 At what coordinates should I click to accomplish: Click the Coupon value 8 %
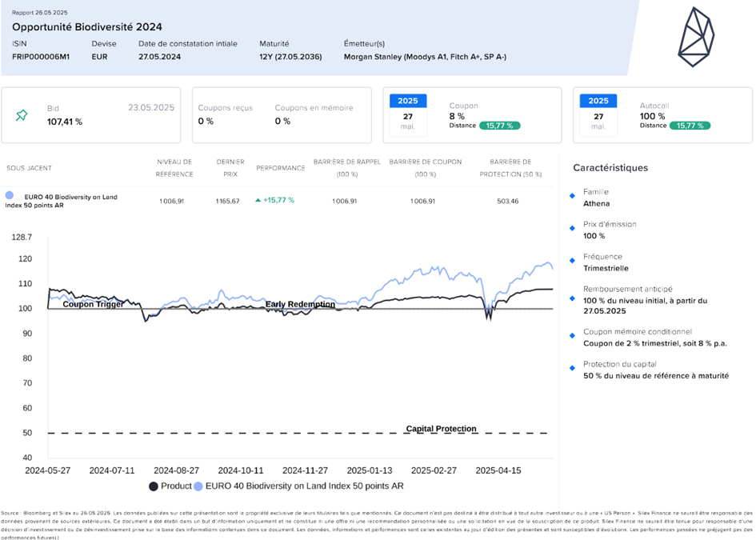click(x=457, y=116)
